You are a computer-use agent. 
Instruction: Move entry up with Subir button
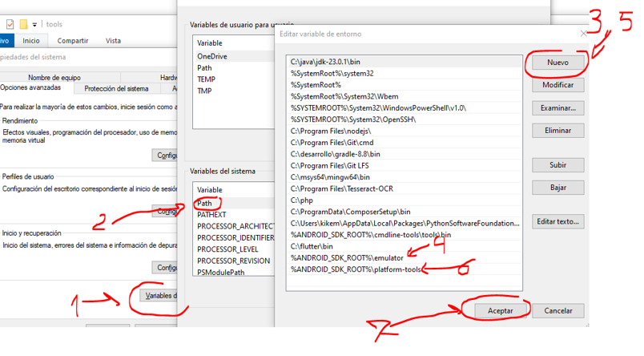pos(557,165)
